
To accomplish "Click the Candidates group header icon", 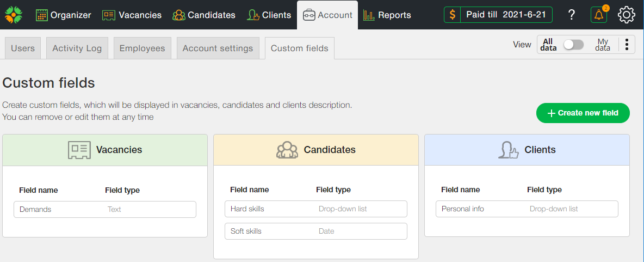I will (x=287, y=150).
